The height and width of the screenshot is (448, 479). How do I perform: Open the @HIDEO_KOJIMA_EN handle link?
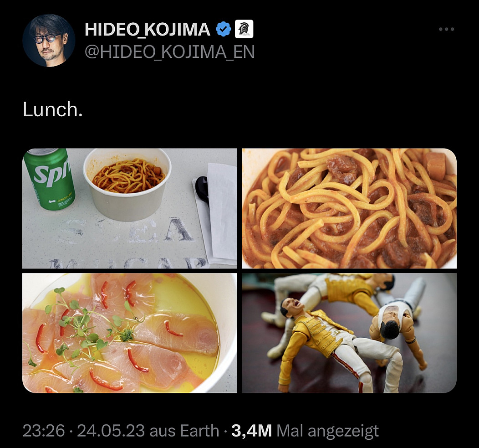coord(169,52)
